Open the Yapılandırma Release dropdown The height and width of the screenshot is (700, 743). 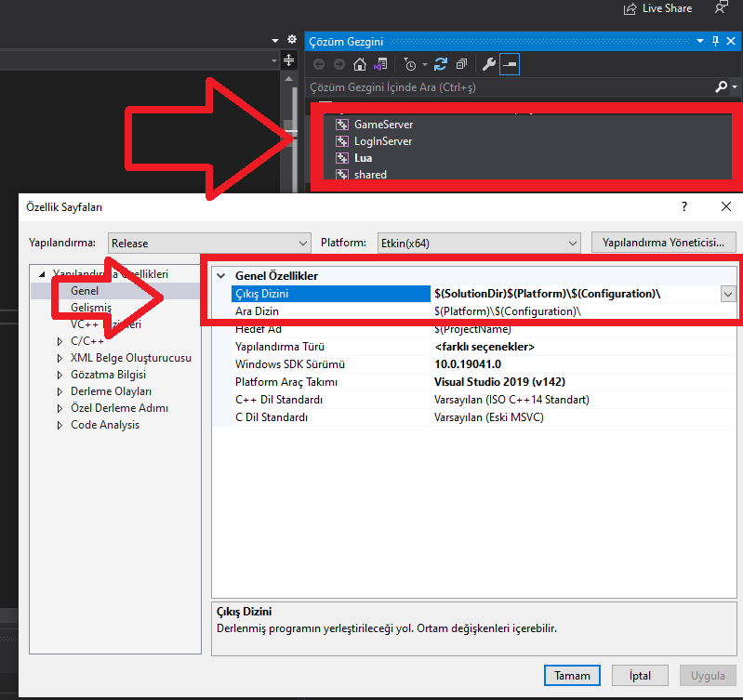(x=209, y=243)
